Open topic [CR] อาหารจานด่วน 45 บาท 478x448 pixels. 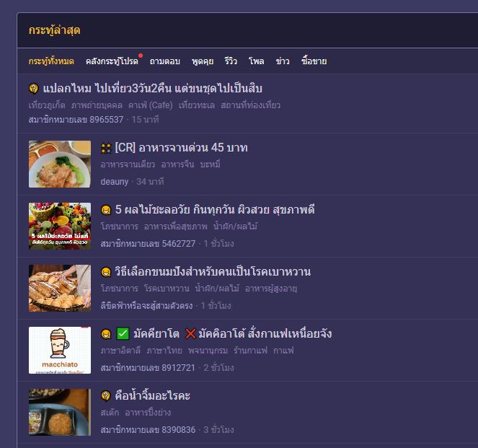point(182,148)
